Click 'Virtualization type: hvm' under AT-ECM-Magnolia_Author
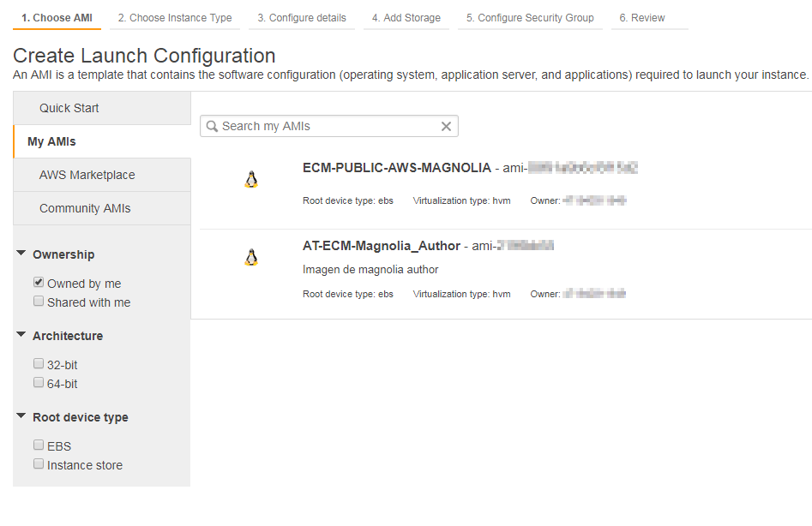Screen dimensions: 812x526 [461, 294]
